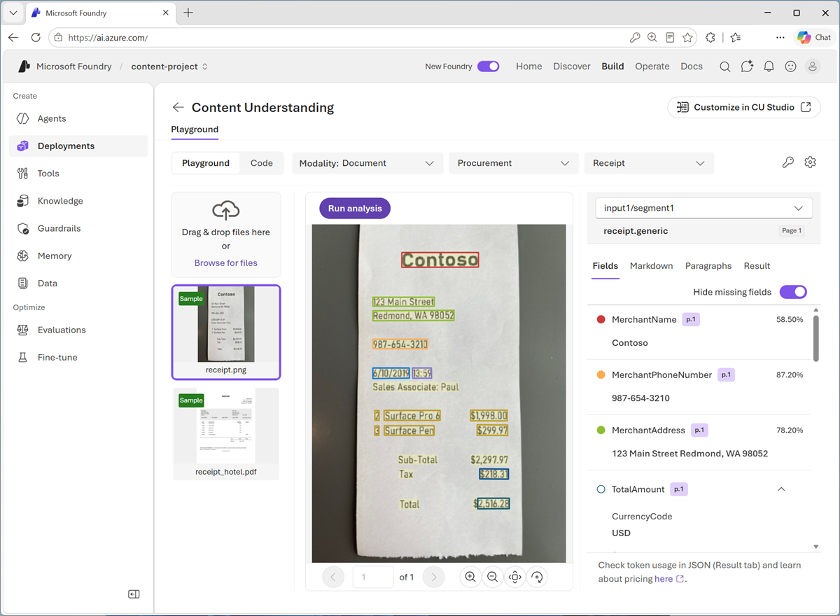Open the Home nav item
Image resolution: width=840 pixels, height=616 pixels.
click(529, 66)
